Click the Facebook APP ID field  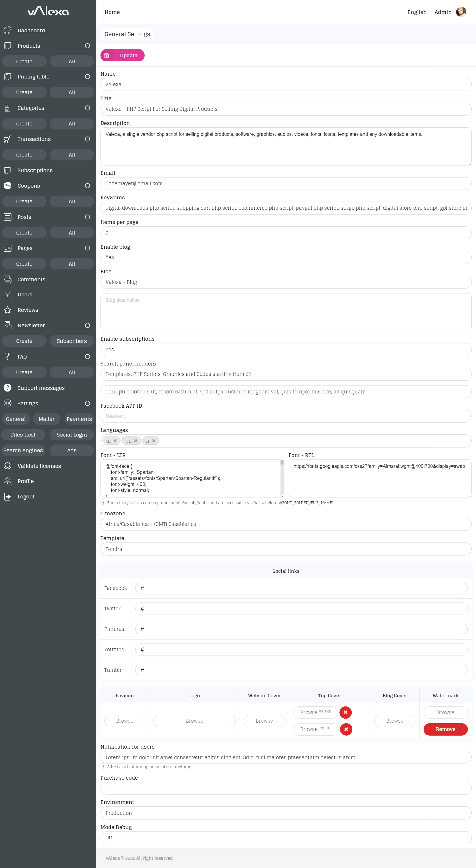tap(286, 416)
